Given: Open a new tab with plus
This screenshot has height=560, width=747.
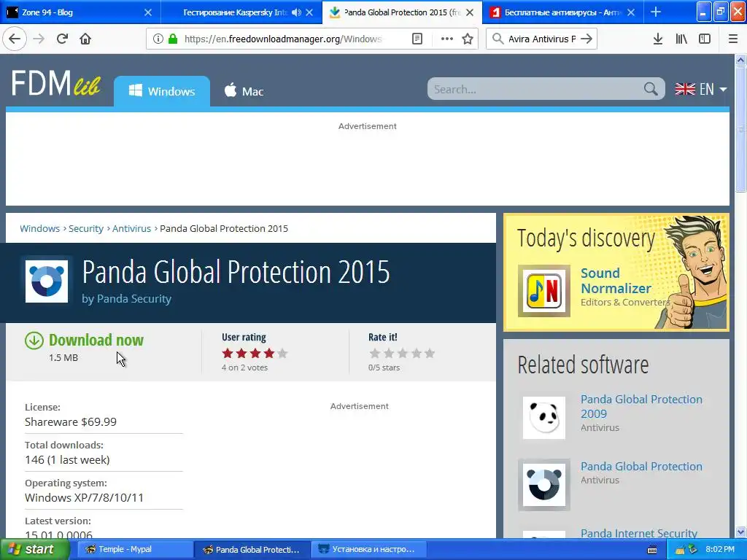Looking at the screenshot, I should point(656,12).
